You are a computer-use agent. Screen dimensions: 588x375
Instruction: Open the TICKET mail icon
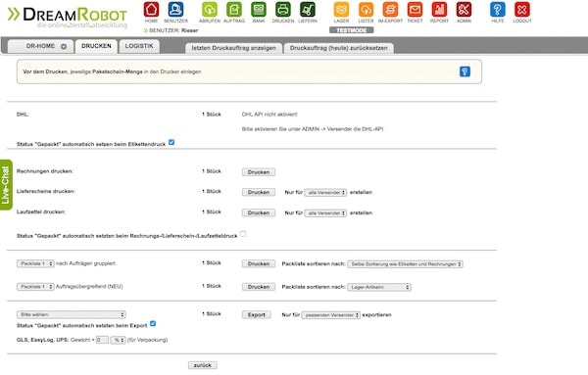415,10
